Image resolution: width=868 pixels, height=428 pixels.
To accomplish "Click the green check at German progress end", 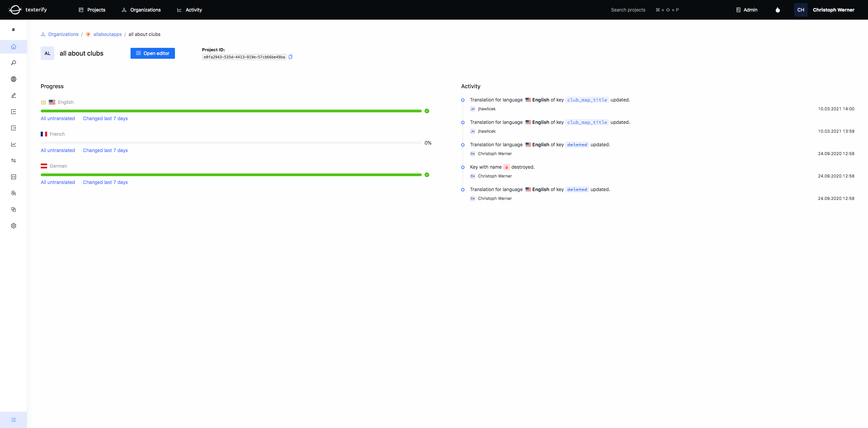I will pos(427,175).
